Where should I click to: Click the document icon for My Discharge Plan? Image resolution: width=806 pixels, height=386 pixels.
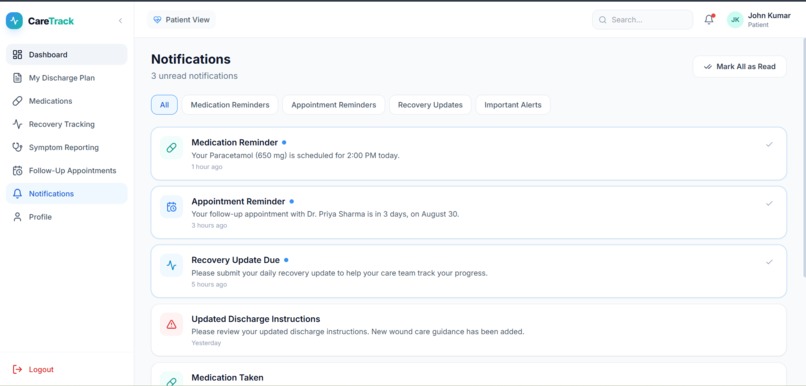pos(17,78)
